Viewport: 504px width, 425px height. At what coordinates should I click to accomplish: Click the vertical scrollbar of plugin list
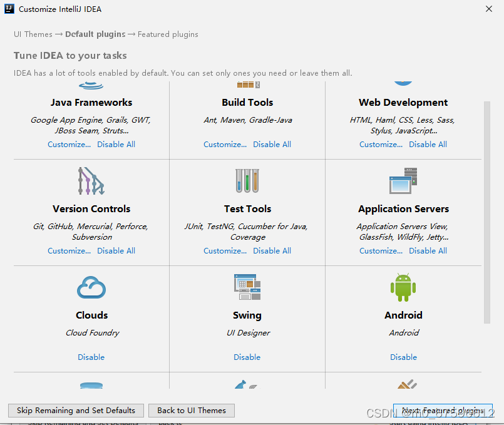pos(487,213)
